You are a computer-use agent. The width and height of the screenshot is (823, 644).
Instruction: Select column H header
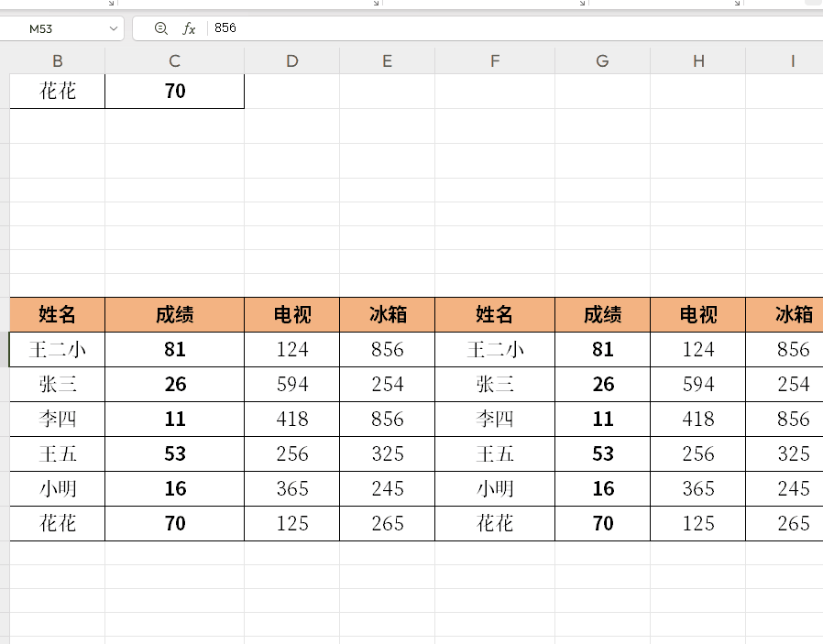[698, 60]
